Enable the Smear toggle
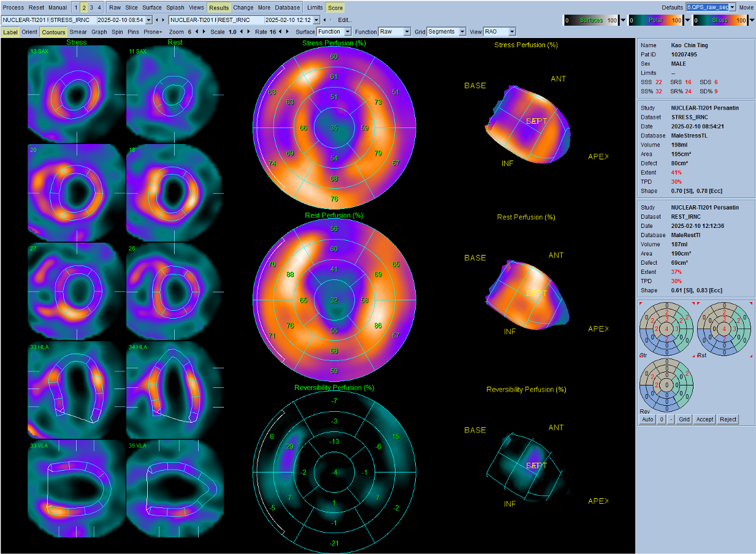The width and height of the screenshot is (756, 554). pyautogui.click(x=78, y=31)
